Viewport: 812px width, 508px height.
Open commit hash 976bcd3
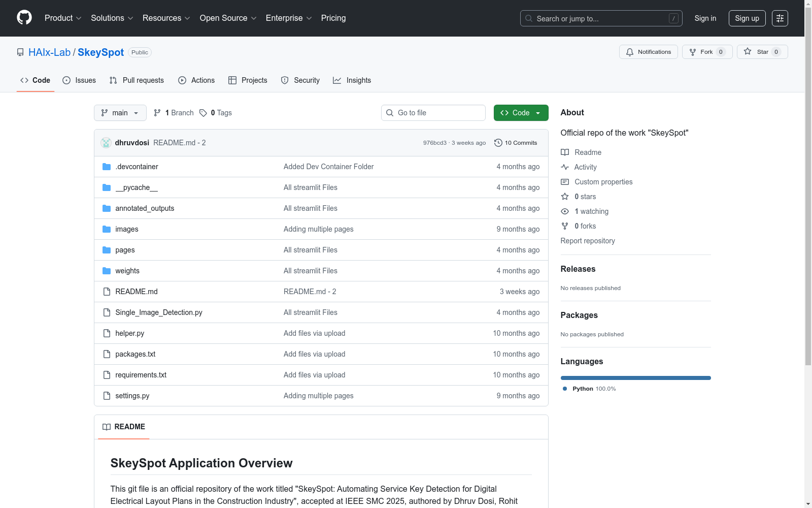coord(435,143)
